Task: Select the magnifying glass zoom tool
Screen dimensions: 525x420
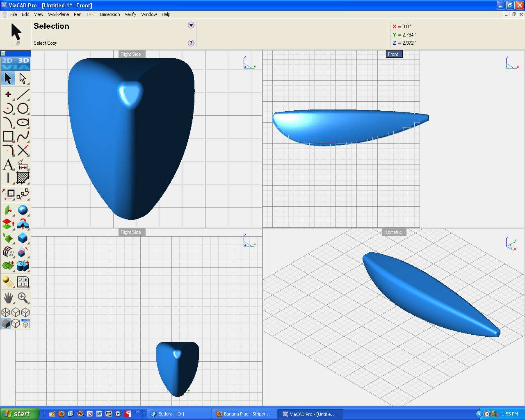Action: (23, 298)
